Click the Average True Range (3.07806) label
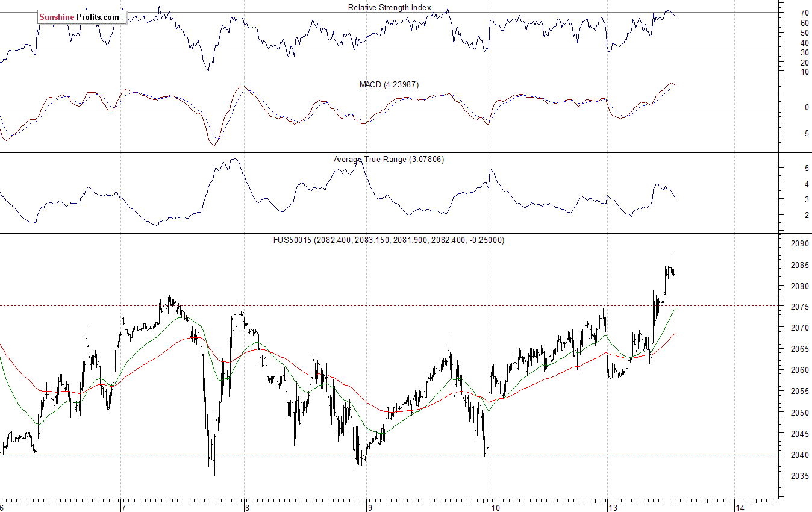 point(389,160)
